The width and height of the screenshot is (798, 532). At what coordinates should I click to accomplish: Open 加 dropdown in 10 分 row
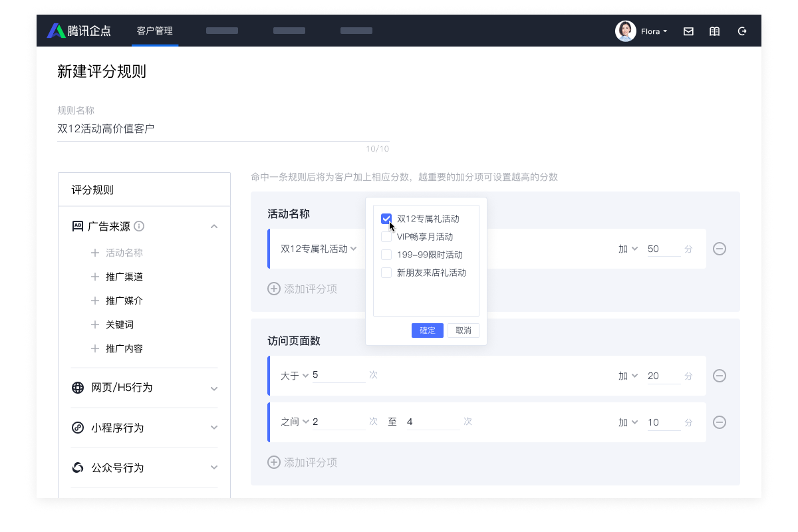point(628,422)
